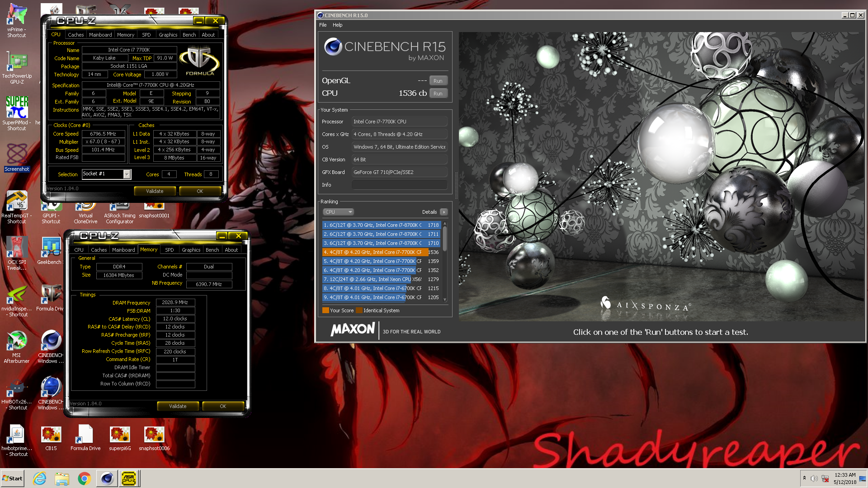Click the Your Score orange swatch
This screenshot has height=488, width=868.
point(325,310)
